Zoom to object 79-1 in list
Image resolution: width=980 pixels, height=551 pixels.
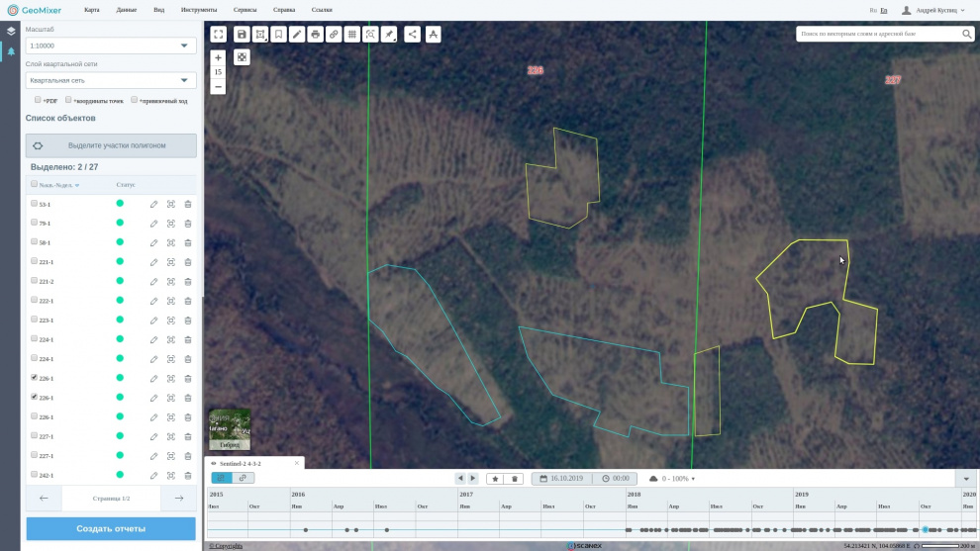tap(171, 224)
